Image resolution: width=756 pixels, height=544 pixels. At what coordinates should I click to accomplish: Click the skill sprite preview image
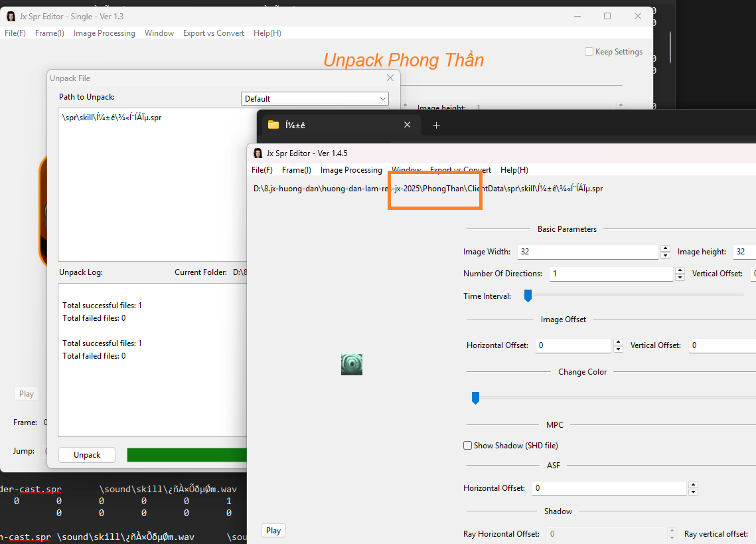[x=352, y=365]
